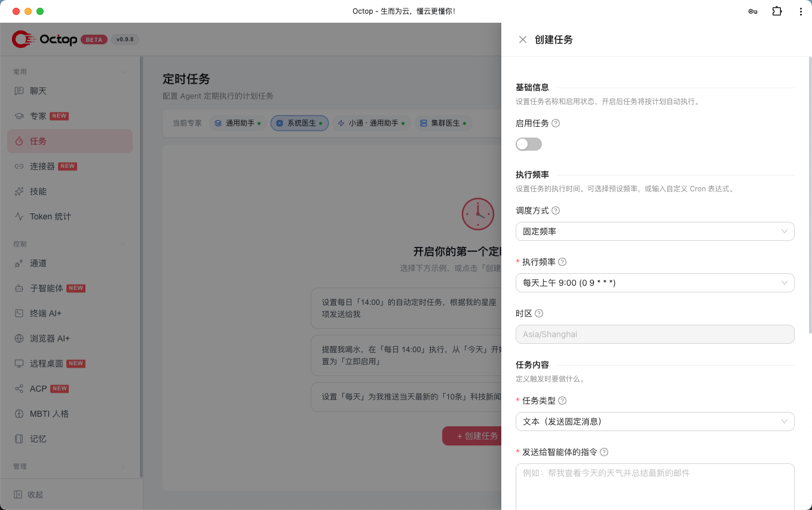Open help icon next to 任务类型
The image size is (812, 510).
click(x=562, y=401)
